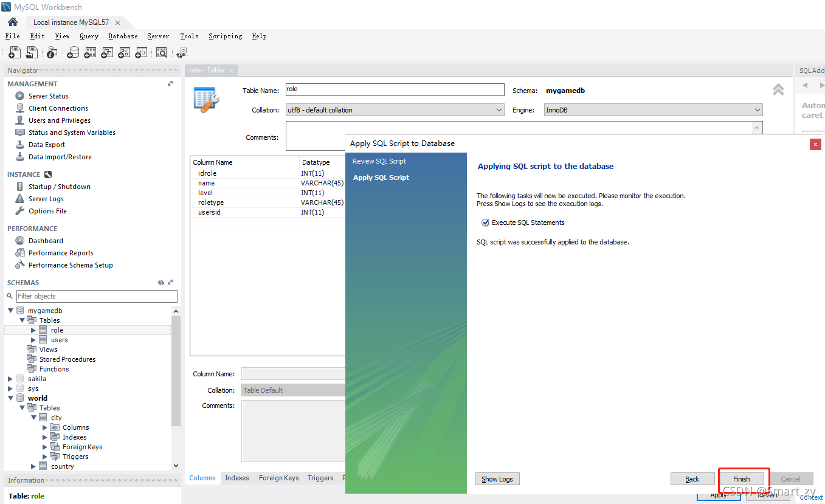Open Startup / Shutdown
This screenshot has height=504, width=825.
tap(60, 187)
